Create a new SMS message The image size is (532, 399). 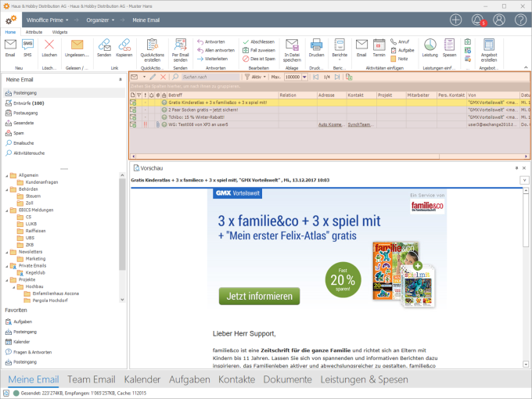point(27,48)
